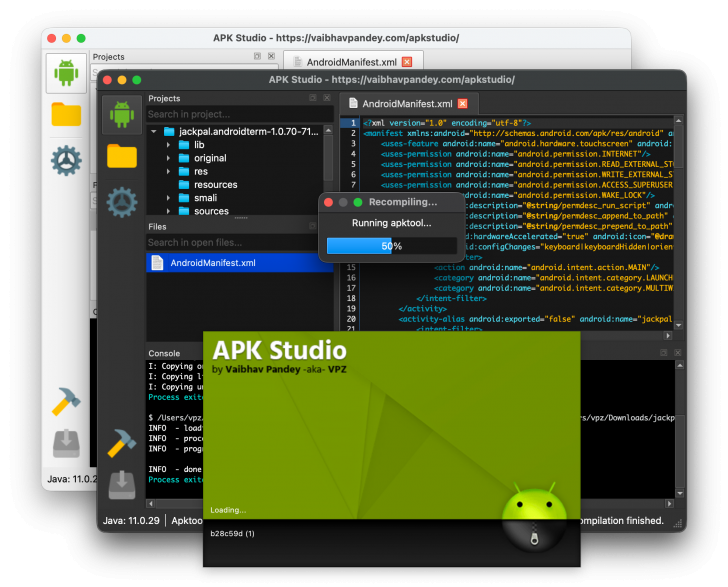Image resolution: width=728 pixels, height=587 pixels.
Task: Float the Console panel in the dark window
Action: 663,353
